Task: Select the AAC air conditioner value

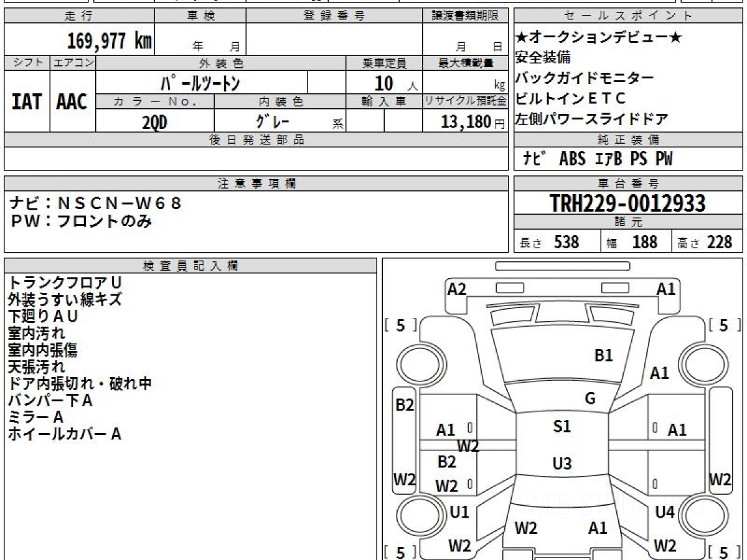Action: click(72, 101)
